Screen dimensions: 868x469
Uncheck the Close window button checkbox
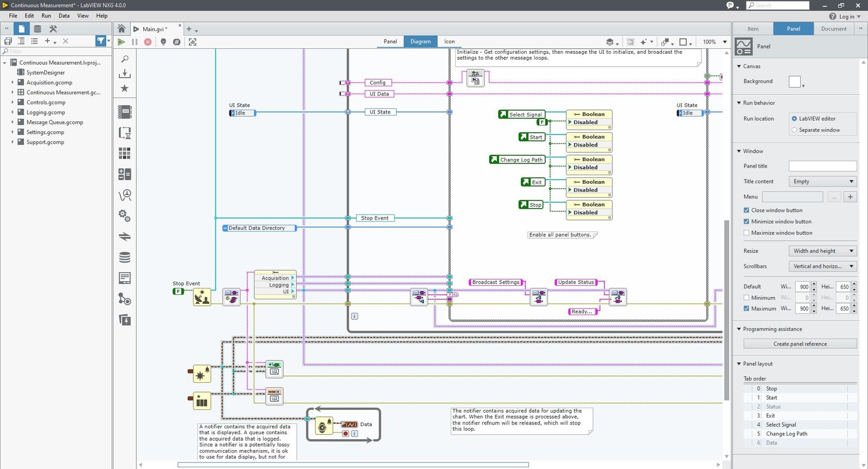coord(746,210)
